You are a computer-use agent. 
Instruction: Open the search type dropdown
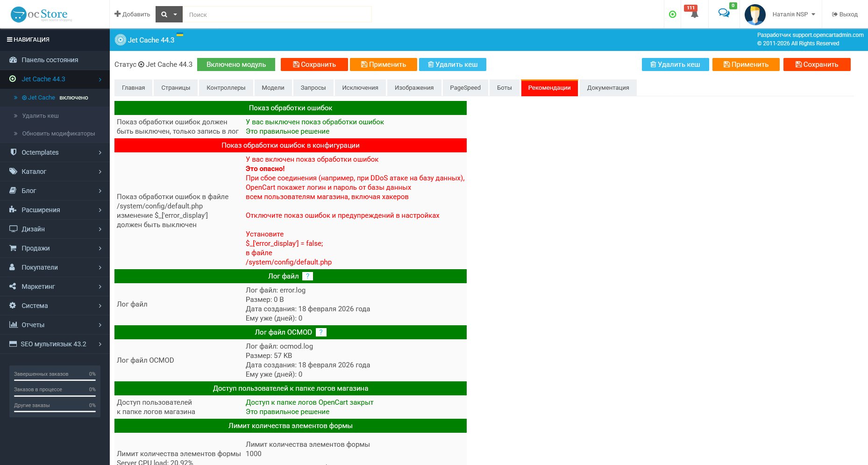point(169,14)
